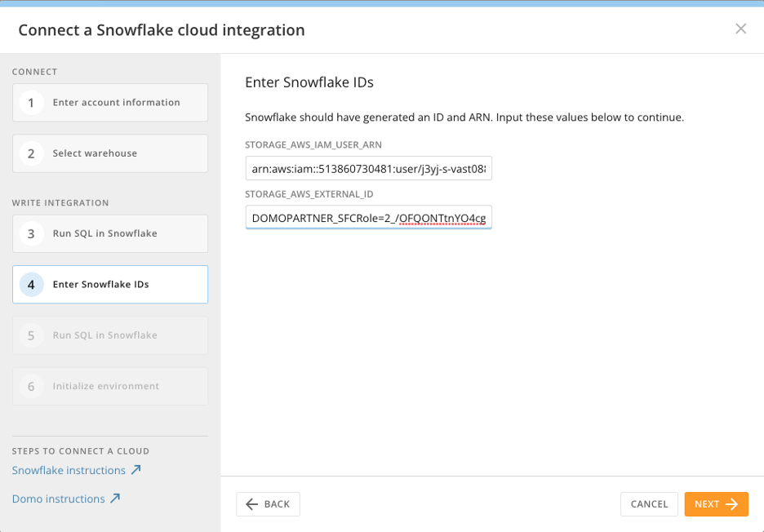The height and width of the screenshot is (532, 764).
Task: Select the number 6 step circle
Action: point(31,387)
